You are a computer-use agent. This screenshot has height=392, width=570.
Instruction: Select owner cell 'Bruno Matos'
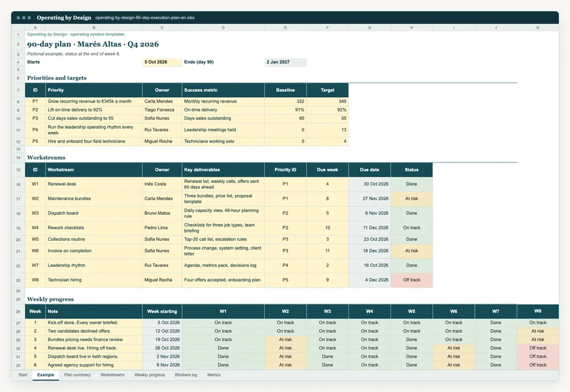pos(162,213)
